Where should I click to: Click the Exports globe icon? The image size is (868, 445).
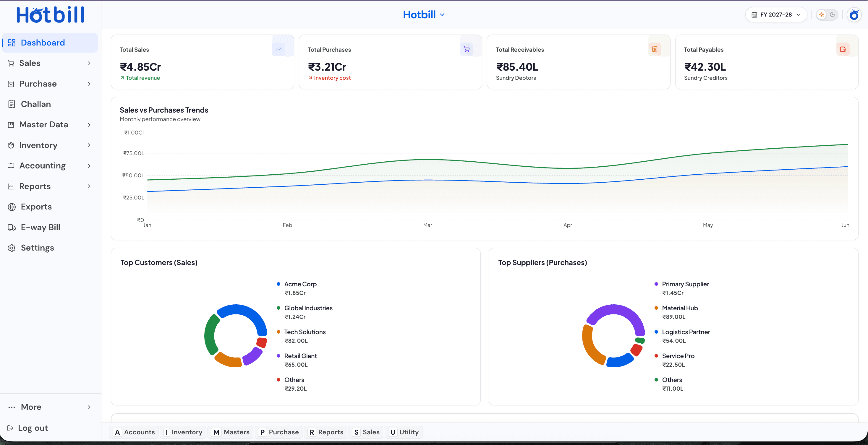point(12,207)
